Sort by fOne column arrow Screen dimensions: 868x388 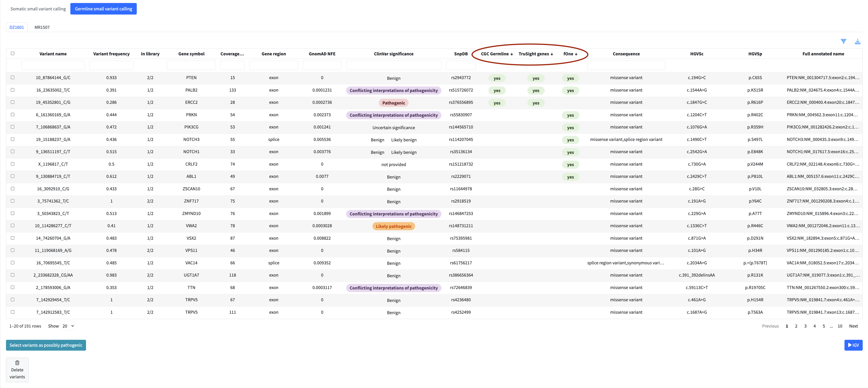(x=576, y=54)
